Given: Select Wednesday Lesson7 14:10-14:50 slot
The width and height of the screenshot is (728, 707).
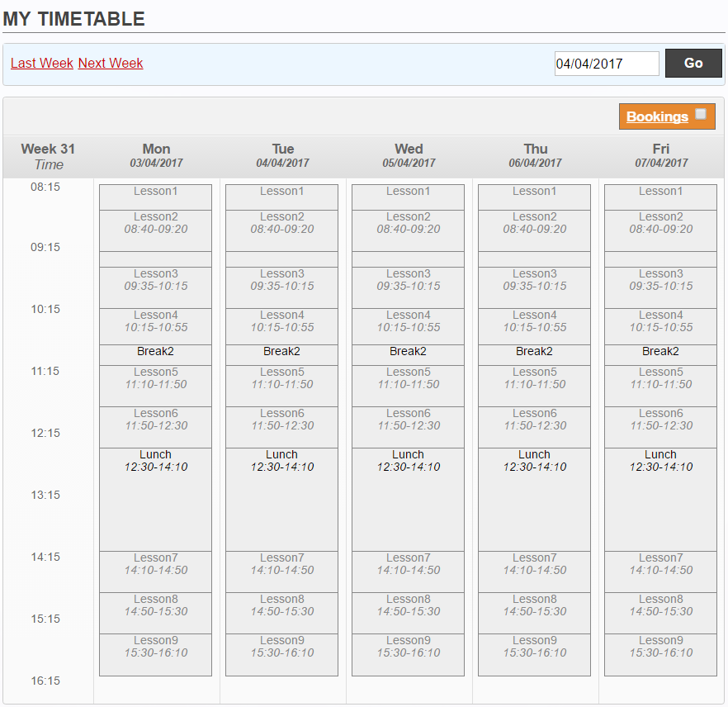Looking at the screenshot, I should pyautogui.click(x=408, y=572).
